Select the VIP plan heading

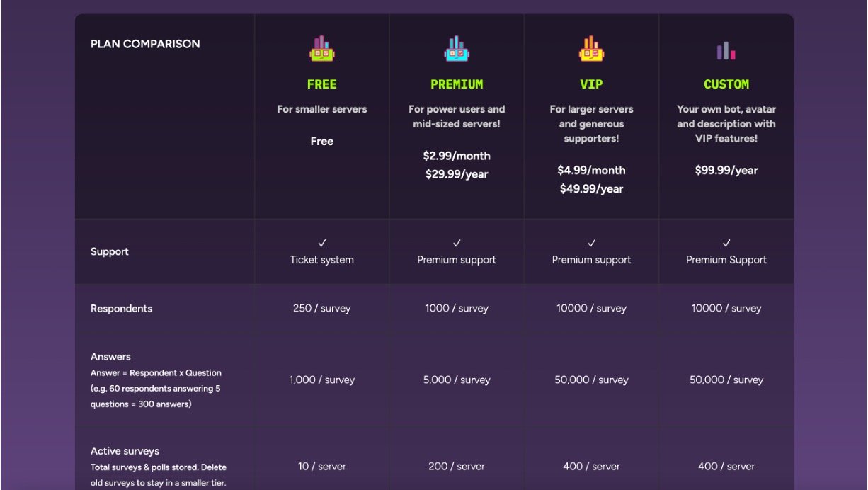(x=591, y=84)
